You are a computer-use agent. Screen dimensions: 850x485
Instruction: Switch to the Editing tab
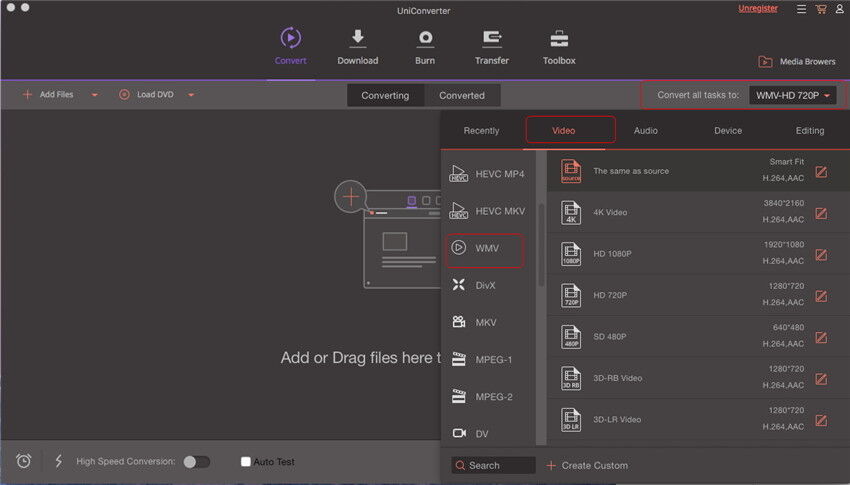pyautogui.click(x=810, y=131)
